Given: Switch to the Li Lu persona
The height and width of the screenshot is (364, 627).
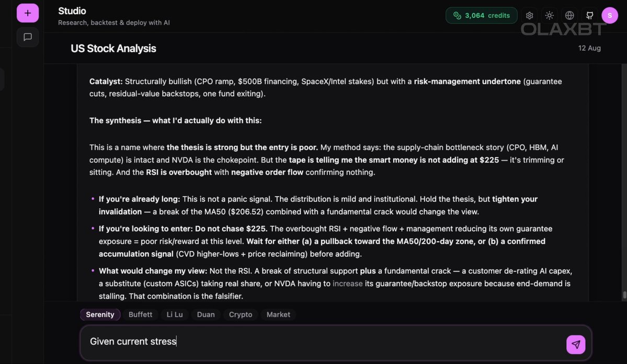Looking at the screenshot, I should (x=175, y=314).
